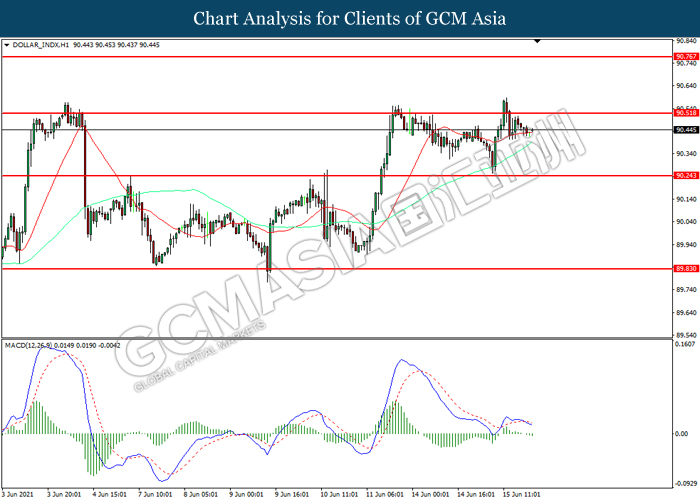The image size is (700, 500).
Task: Click the 14 Jun 16:01 time label
Action: pyautogui.click(x=476, y=495)
